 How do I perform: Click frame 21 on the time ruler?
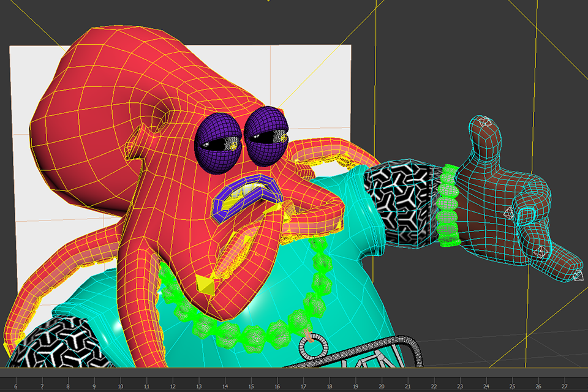coord(408,386)
